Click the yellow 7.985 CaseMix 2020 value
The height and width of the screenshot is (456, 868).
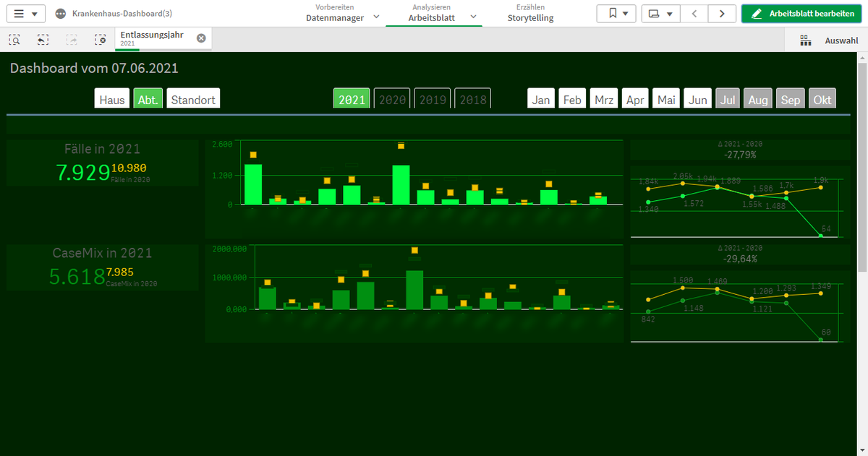[x=120, y=272]
